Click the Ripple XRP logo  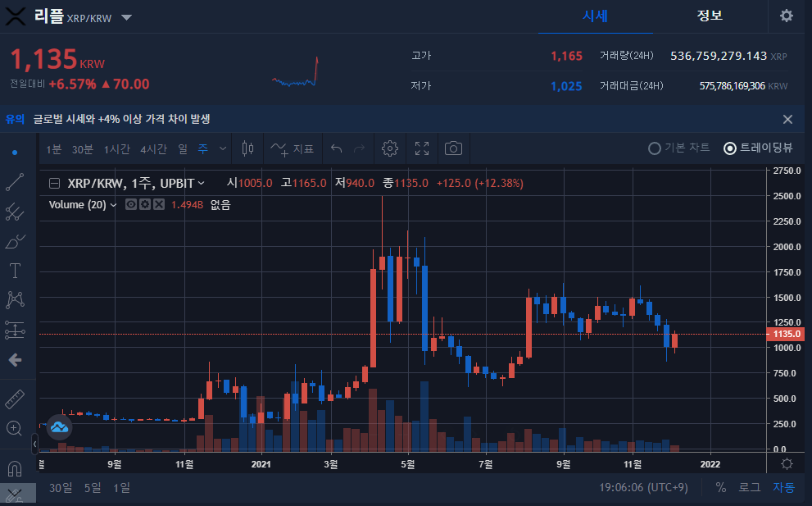point(15,16)
